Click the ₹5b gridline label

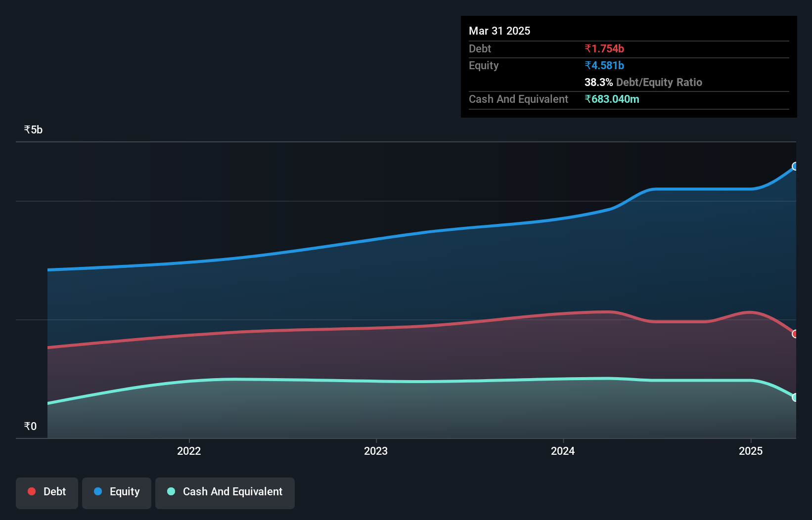[x=33, y=130]
